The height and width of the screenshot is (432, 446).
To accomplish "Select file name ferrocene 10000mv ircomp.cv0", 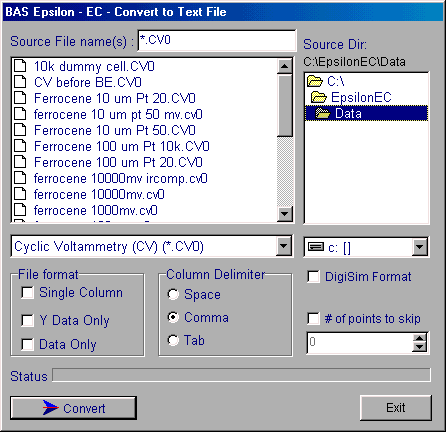I will click(x=121, y=178).
